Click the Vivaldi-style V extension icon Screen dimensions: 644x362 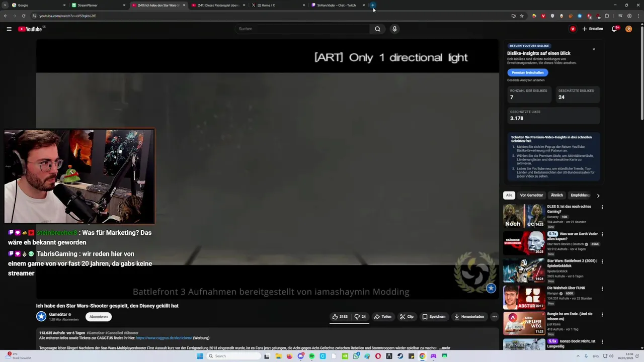tap(543, 16)
